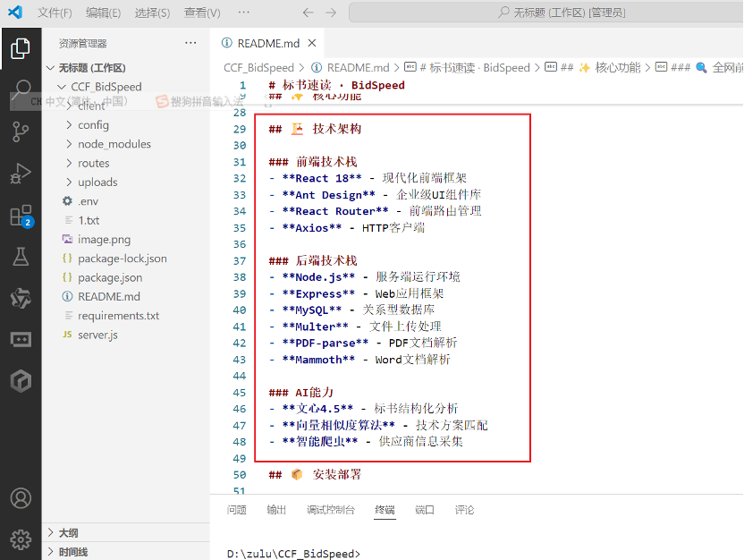Switch to the 端口 panel tab
This screenshot has height=560, width=744.
425,510
